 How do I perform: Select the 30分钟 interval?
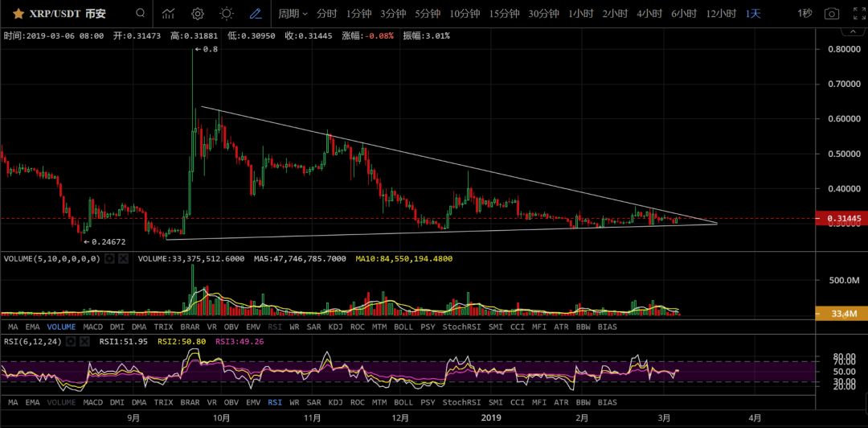tap(543, 14)
